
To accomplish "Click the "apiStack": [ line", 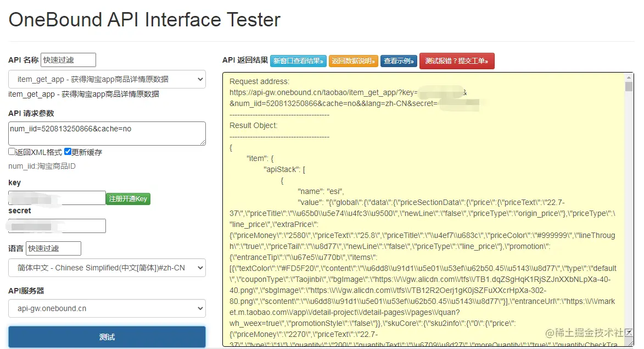I will click(x=284, y=169).
